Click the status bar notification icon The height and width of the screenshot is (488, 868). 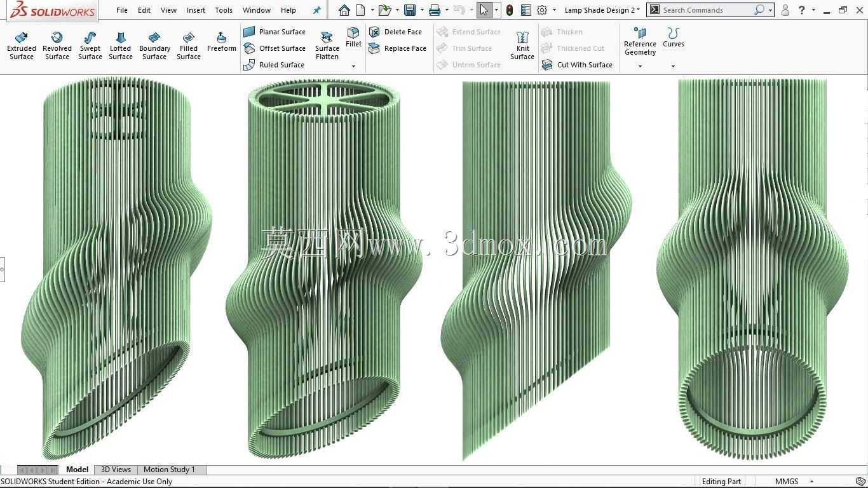[x=861, y=482]
